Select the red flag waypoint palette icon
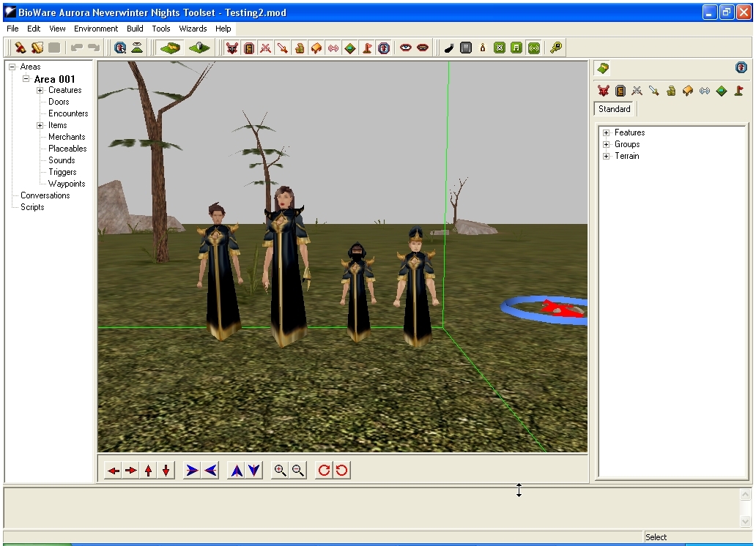This screenshot has height=546, width=756. [739, 91]
